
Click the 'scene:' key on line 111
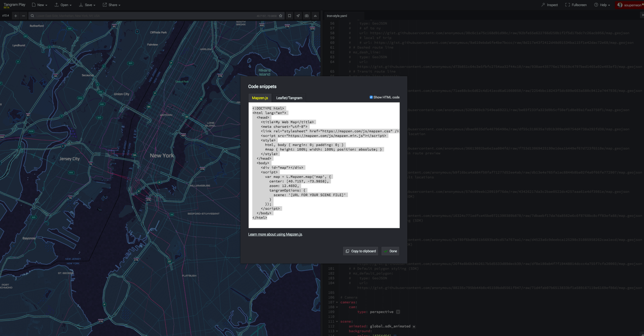click(346, 322)
